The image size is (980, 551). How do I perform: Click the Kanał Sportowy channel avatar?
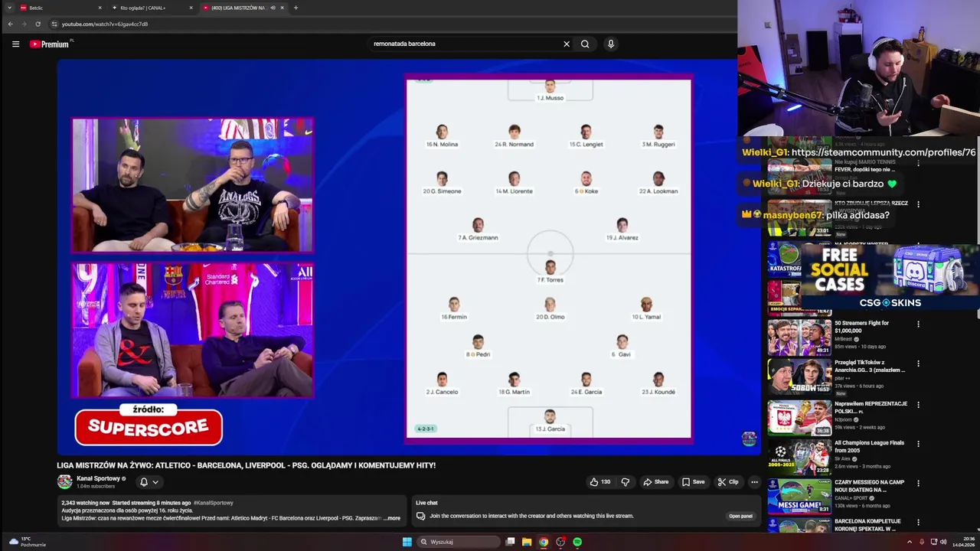point(64,481)
